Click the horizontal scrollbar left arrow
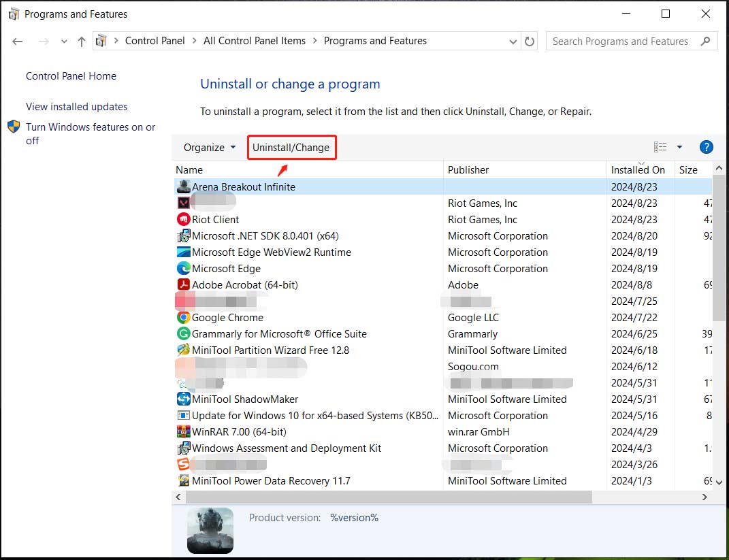Image resolution: width=729 pixels, height=560 pixels. [178, 497]
